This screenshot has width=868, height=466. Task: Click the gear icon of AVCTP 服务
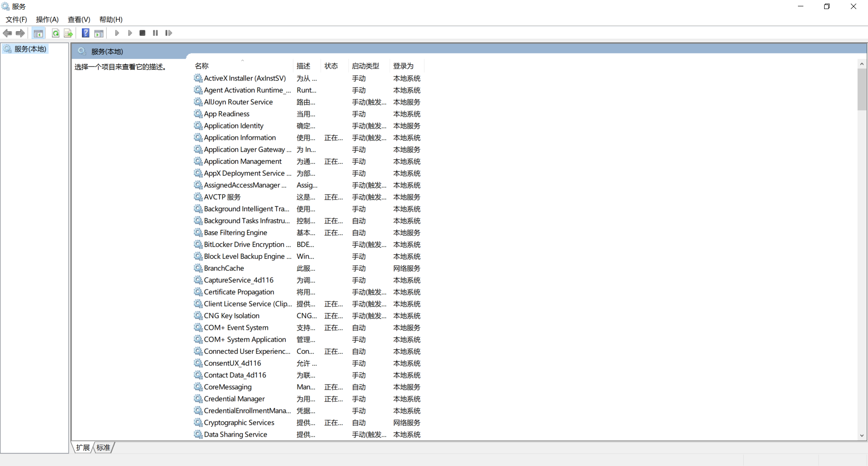click(198, 197)
